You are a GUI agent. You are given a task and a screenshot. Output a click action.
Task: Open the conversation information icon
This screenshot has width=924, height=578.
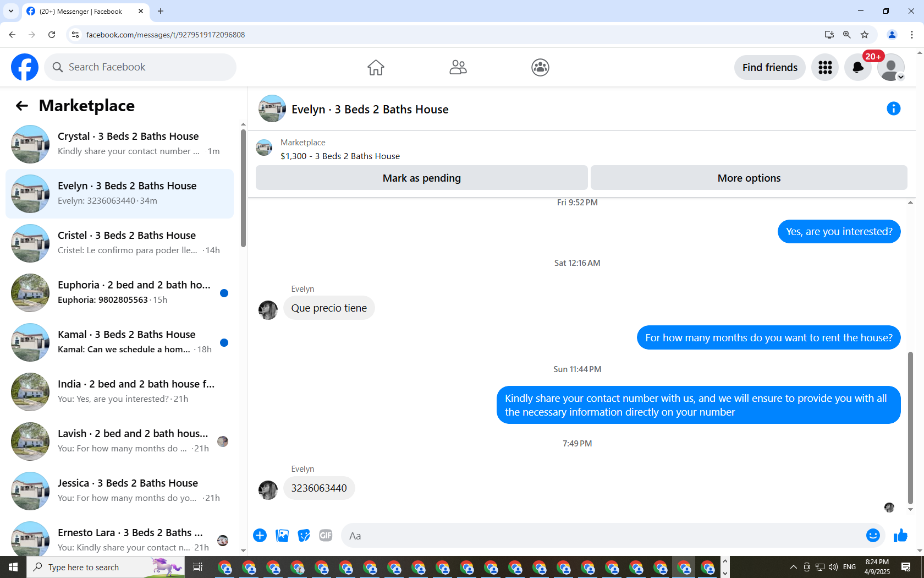coord(894,109)
